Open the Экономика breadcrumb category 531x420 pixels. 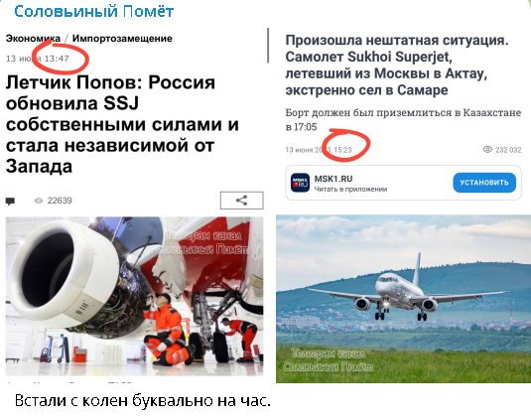(33, 39)
